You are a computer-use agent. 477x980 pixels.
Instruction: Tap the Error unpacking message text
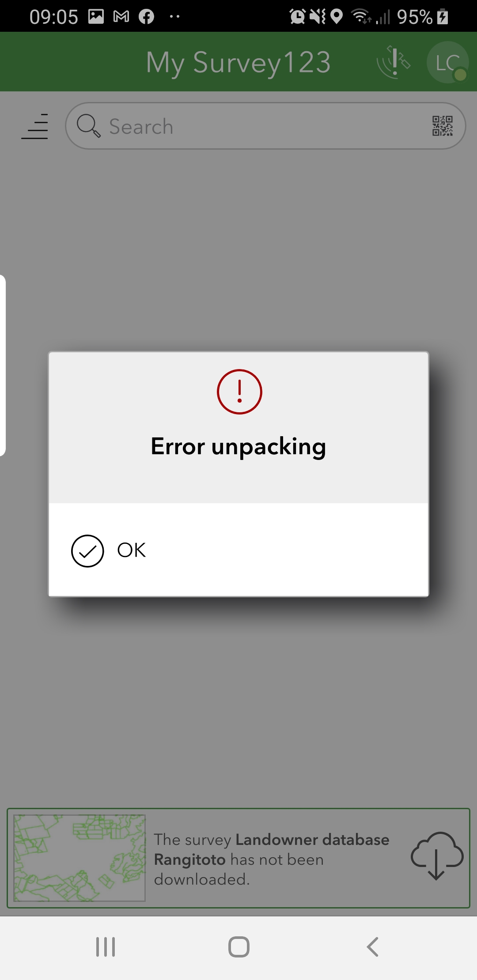click(238, 446)
